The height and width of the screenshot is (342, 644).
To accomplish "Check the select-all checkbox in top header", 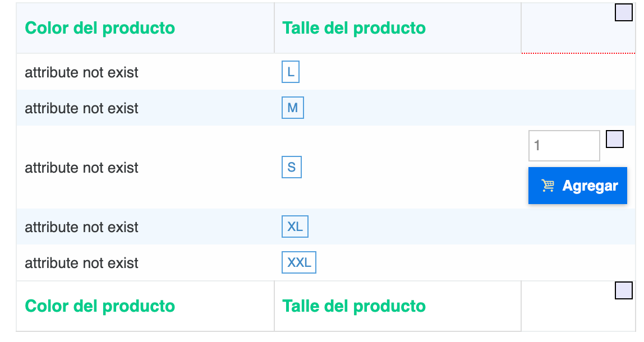I will pyautogui.click(x=623, y=12).
